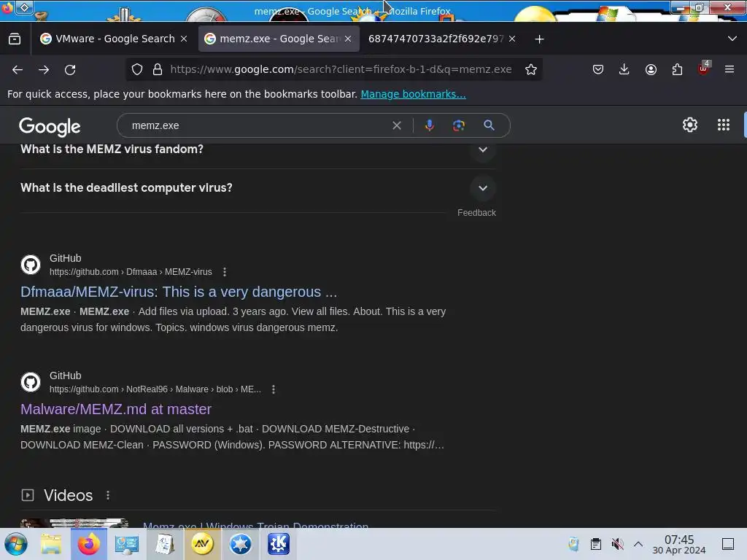747x560 pixels.
Task: Show desktop via tray corner button
Action: click(x=728, y=544)
